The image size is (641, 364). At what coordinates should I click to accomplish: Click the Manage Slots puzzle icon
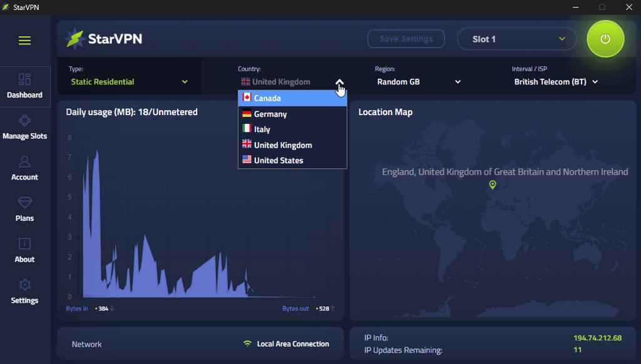pos(24,121)
